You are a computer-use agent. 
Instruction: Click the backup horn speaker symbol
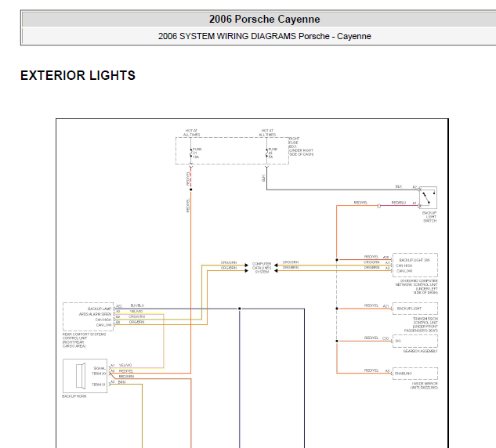[81, 376]
